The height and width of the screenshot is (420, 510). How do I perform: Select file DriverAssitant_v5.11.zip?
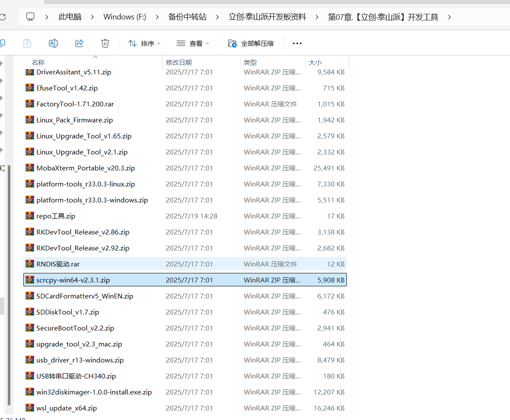click(x=185, y=72)
